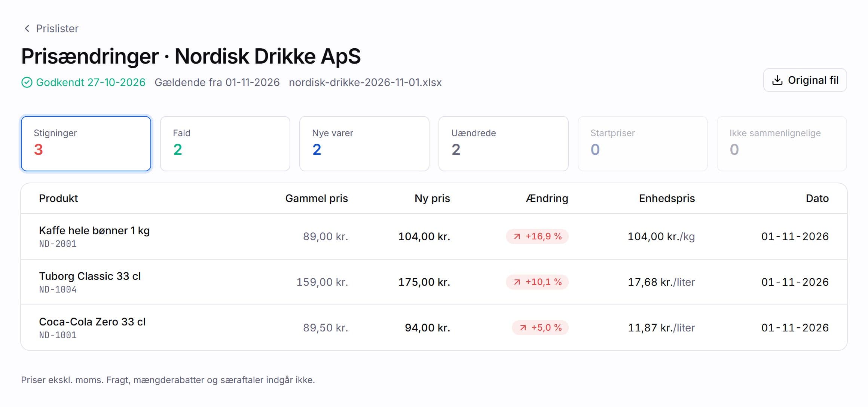Select the Uændrede filter card
The width and height of the screenshot is (868, 407).
[x=504, y=144]
